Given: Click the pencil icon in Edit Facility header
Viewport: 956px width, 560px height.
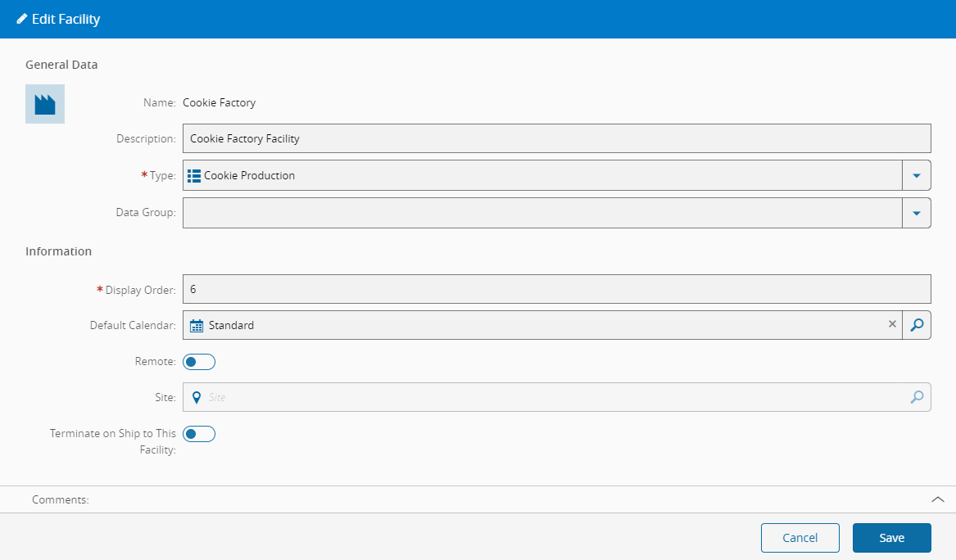Looking at the screenshot, I should (x=22, y=19).
